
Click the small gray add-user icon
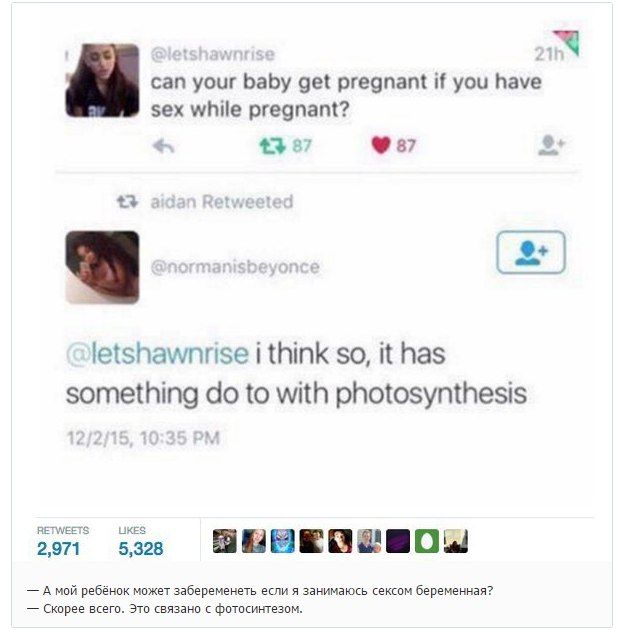point(551,146)
